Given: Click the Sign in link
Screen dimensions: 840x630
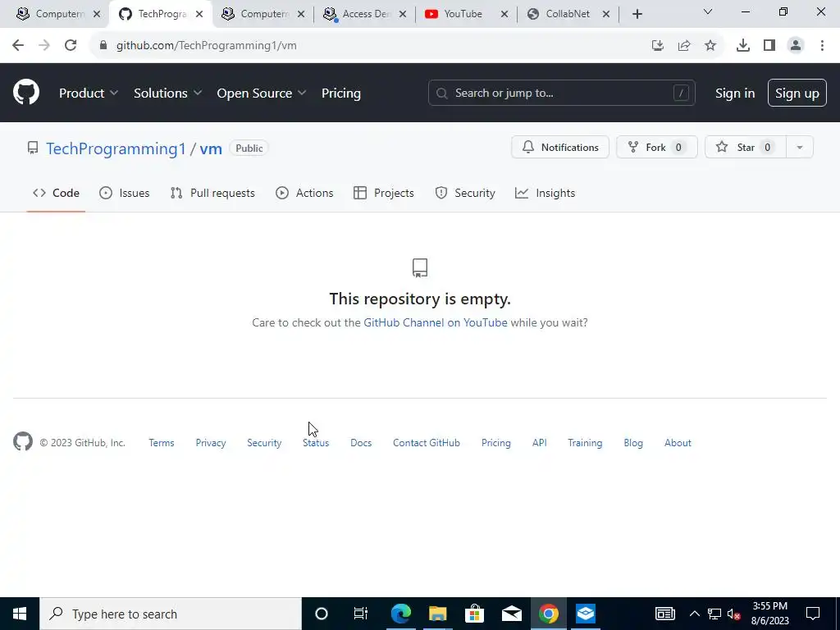Looking at the screenshot, I should click(x=734, y=94).
